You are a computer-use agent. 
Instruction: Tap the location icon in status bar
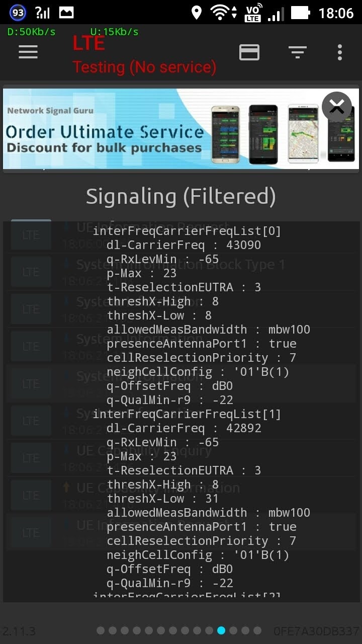click(x=197, y=13)
